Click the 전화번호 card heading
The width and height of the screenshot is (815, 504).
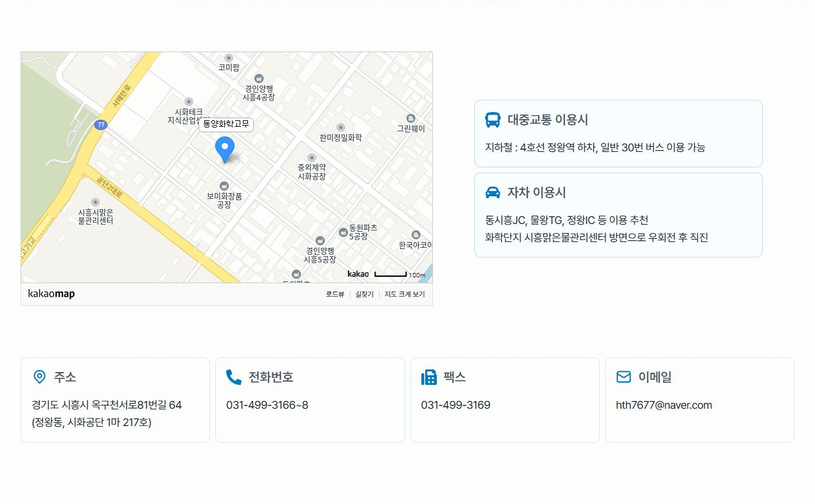pos(271,377)
